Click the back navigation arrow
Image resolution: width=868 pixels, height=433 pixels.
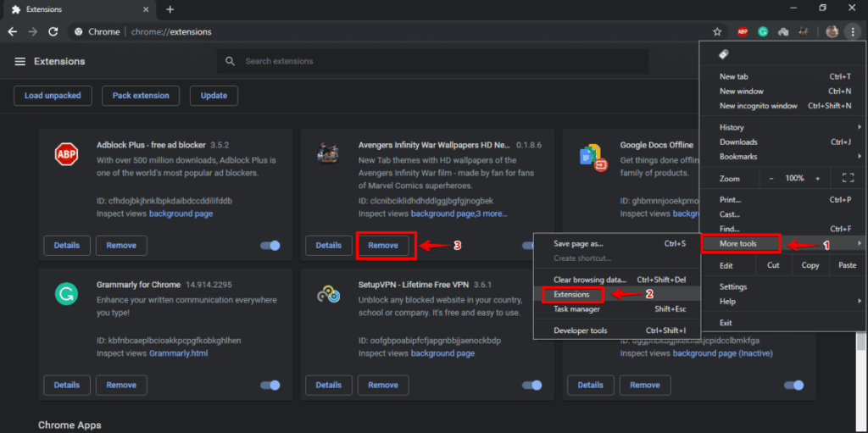[x=12, y=31]
